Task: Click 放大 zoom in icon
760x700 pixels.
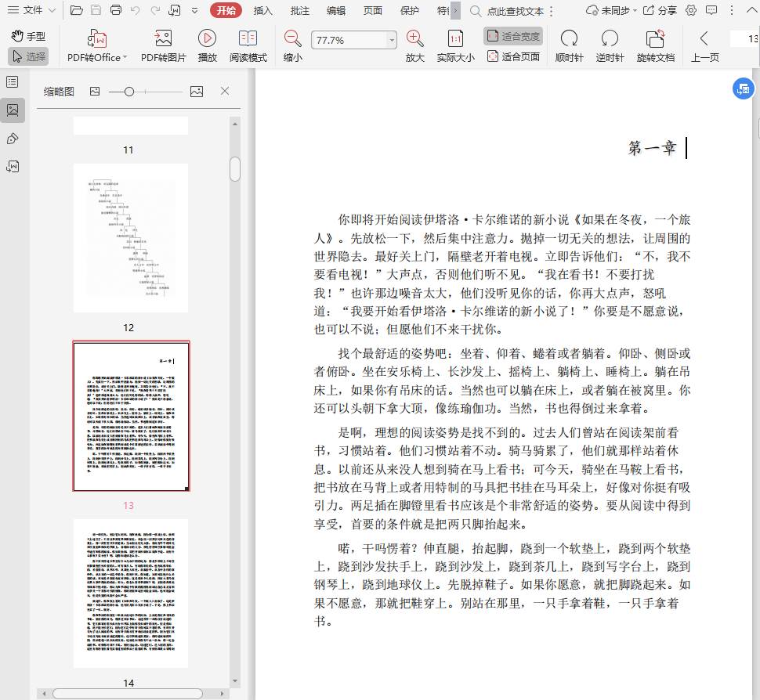Action: (x=415, y=45)
